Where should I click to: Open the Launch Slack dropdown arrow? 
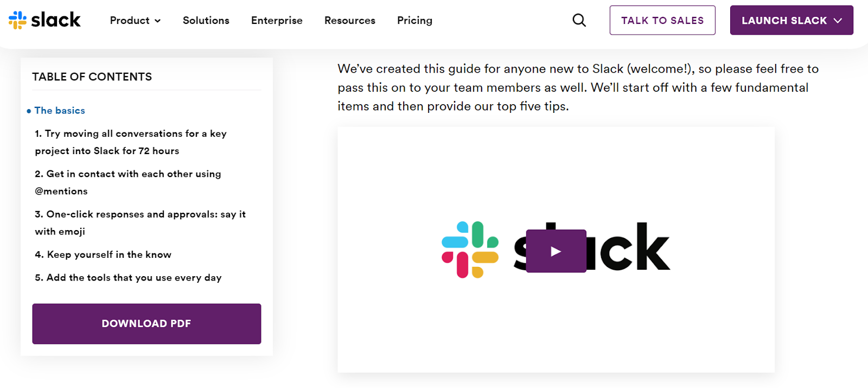pyautogui.click(x=838, y=21)
